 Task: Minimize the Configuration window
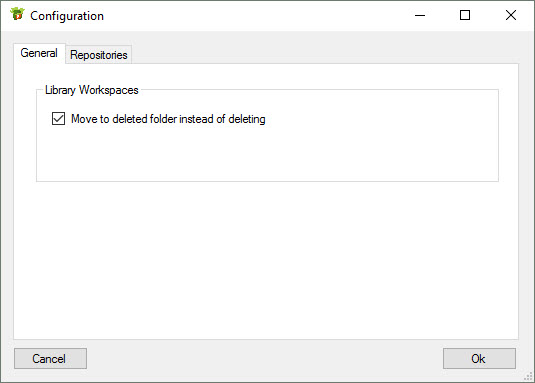pos(420,15)
